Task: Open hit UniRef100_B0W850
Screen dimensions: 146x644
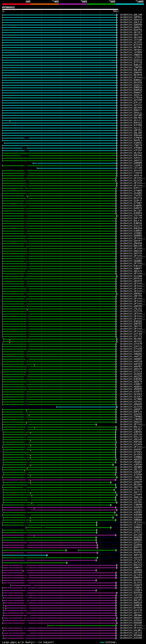Action: 131,206
